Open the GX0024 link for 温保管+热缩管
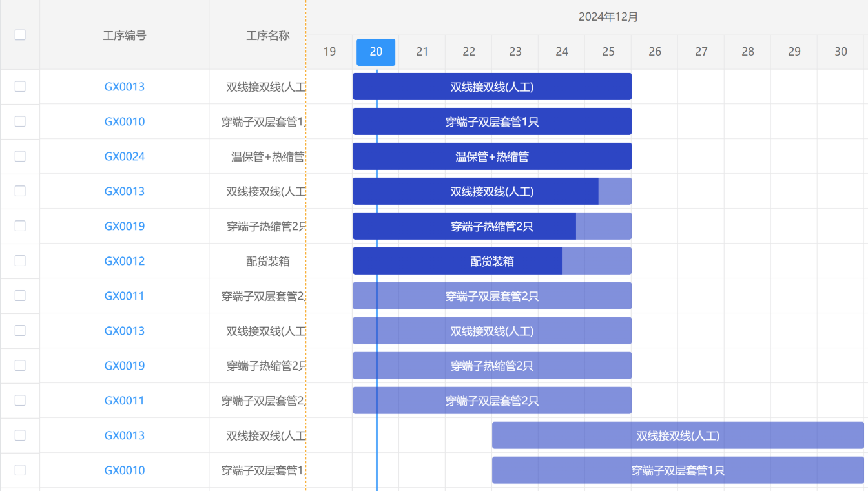The image size is (868, 491). click(x=124, y=156)
